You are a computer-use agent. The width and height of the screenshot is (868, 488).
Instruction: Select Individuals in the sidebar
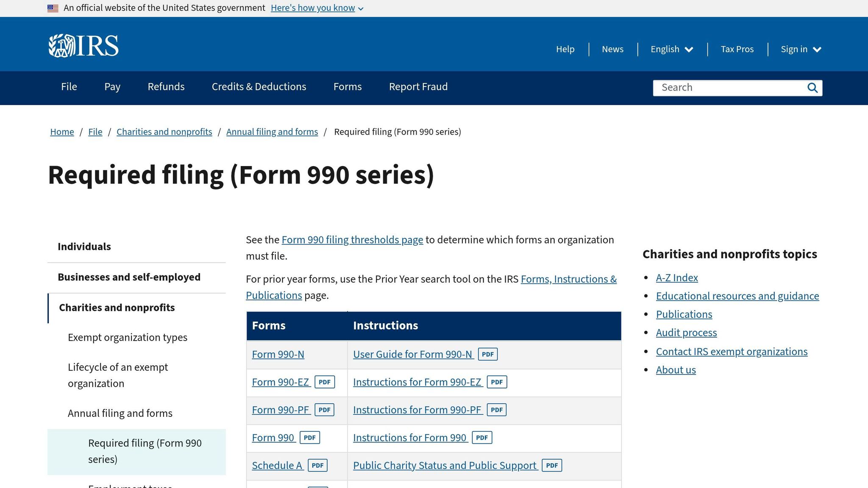(x=84, y=247)
